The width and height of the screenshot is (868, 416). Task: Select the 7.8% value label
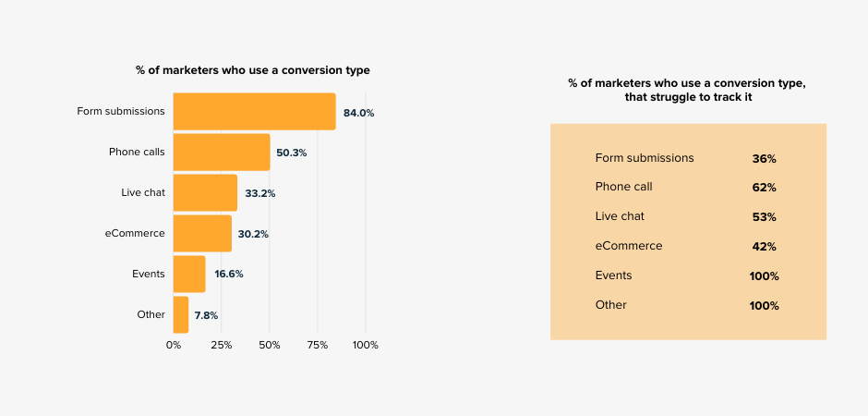206,315
